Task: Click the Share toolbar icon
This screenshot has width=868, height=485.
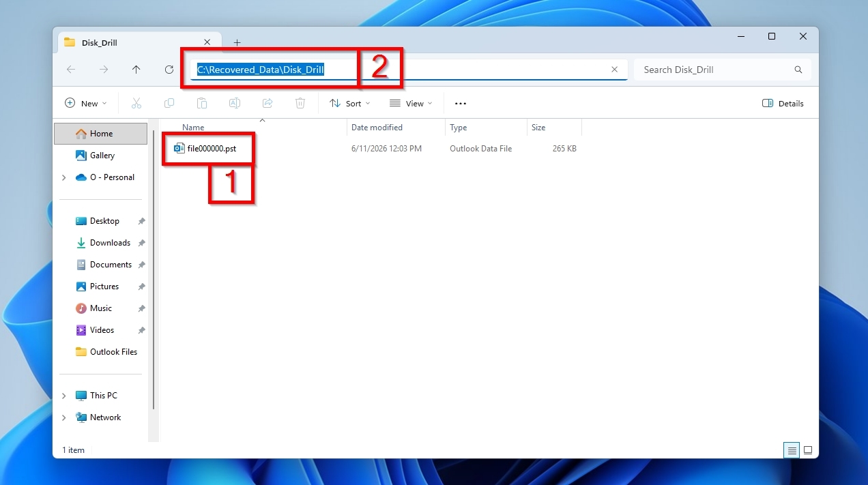Action: [267, 103]
